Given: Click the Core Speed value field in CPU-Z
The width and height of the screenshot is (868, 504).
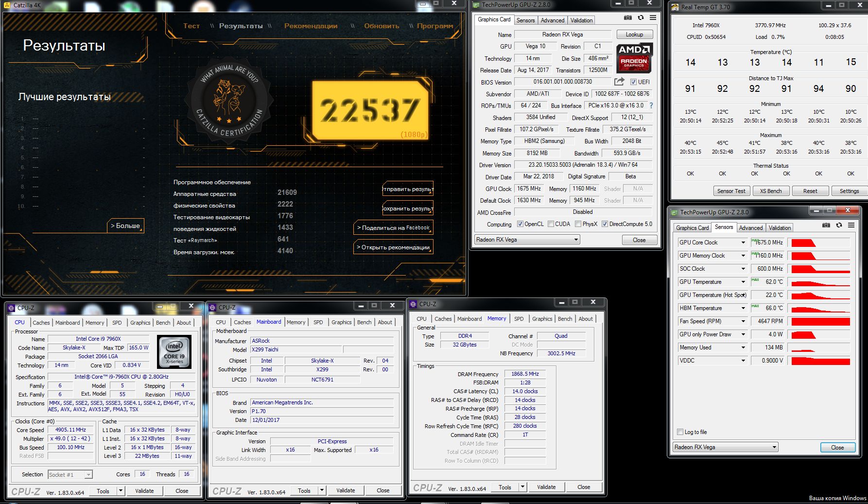Looking at the screenshot, I should (71, 430).
